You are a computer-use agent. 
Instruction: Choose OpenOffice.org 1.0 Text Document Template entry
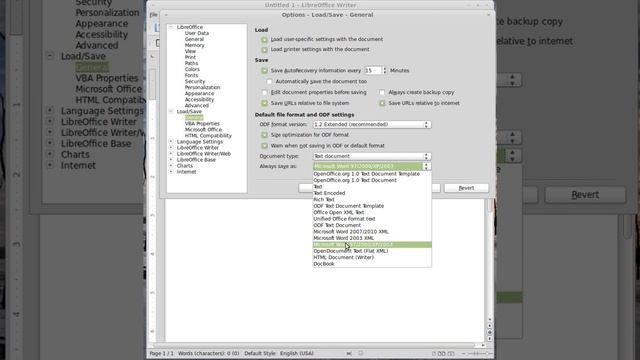pos(372,174)
